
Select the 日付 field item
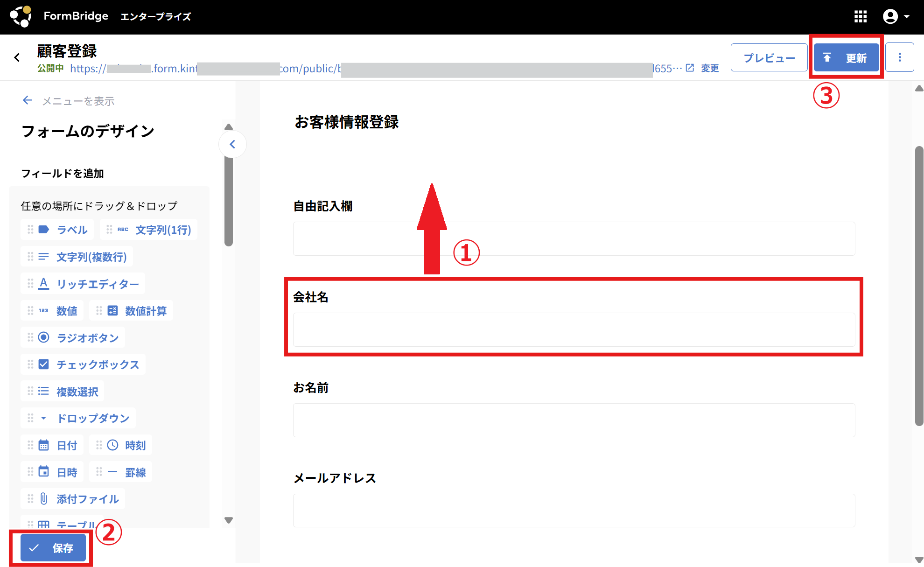point(52,445)
